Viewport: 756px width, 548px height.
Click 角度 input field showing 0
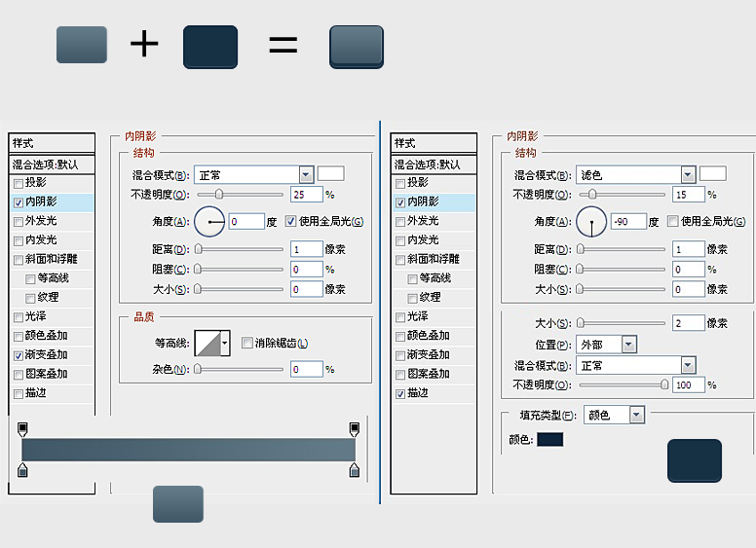[246, 222]
